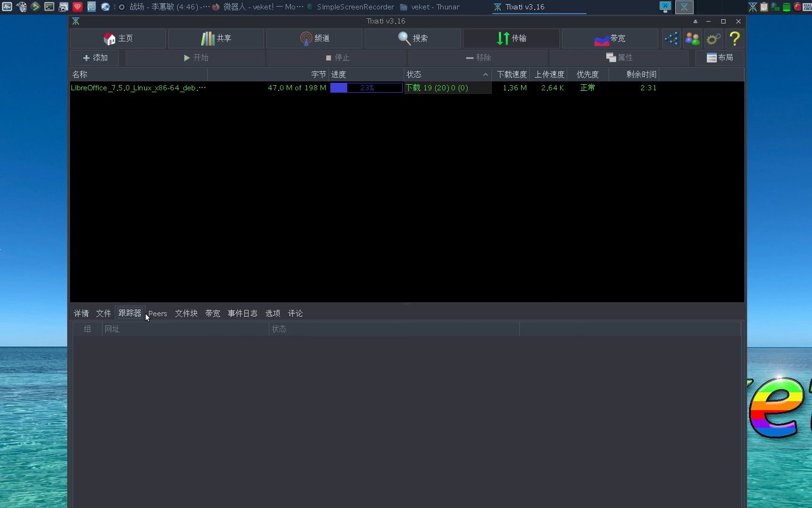
Task: Click the 移除 (Remove) button
Action: pyautogui.click(x=478, y=58)
